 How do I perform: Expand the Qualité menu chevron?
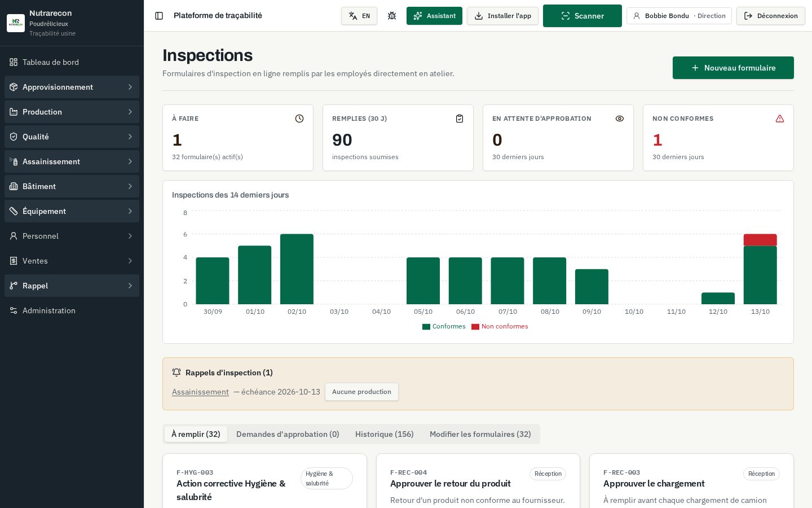(x=130, y=137)
